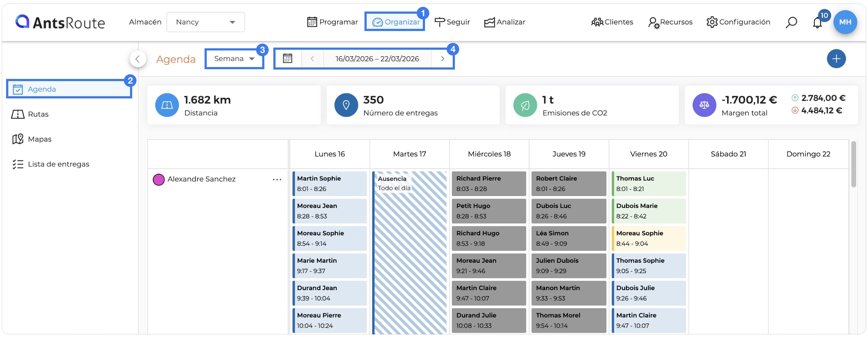Open the Robert Claire 8:01 - 8:26 delivery
Image resolution: width=868 pixels, height=337 pixels.
point(569,183)
